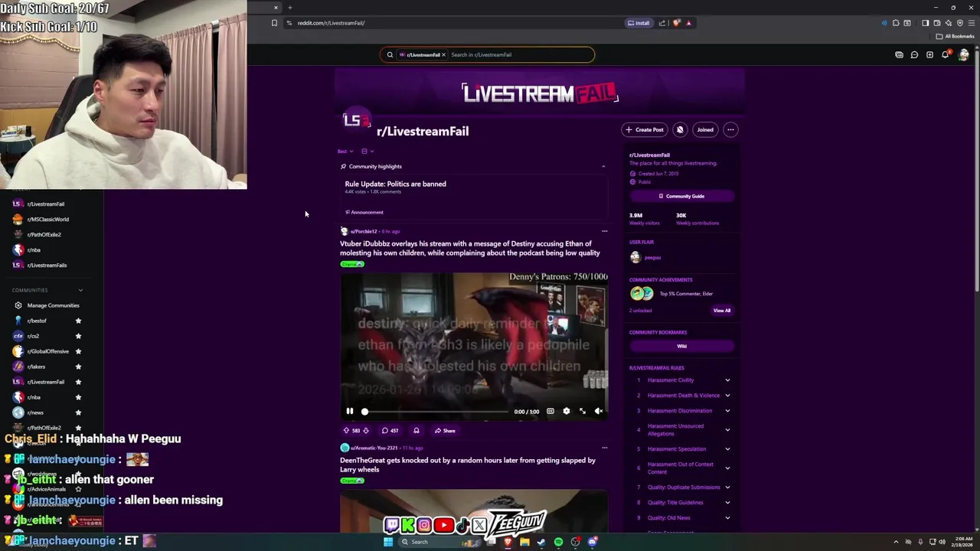Open the Wiki bookmark

(681, 347)
